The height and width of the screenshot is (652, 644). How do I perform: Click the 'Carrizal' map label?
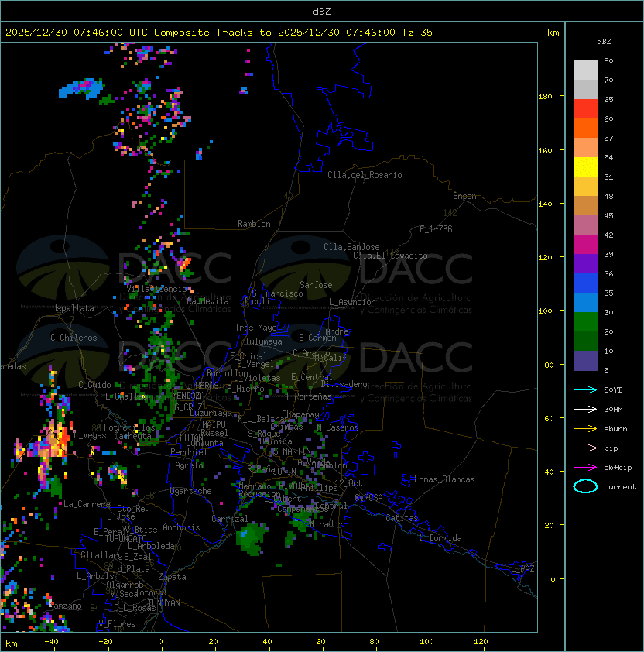230,519
